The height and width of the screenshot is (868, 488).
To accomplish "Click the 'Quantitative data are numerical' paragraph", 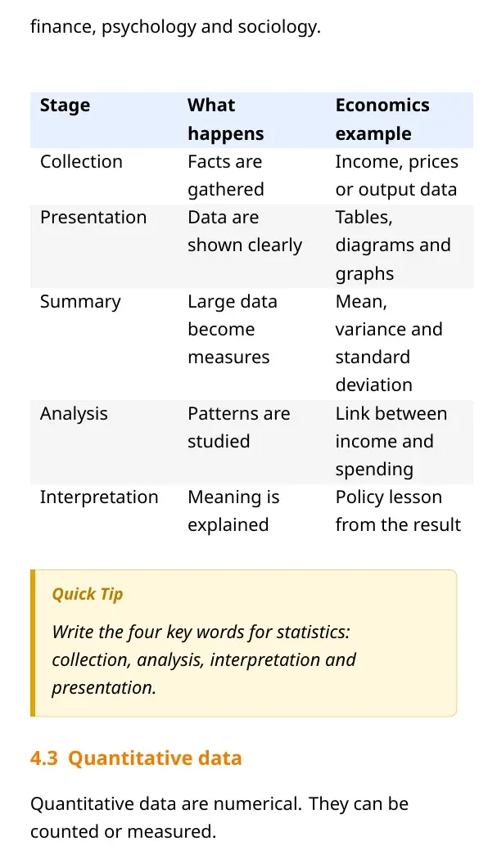I will 219,817.
